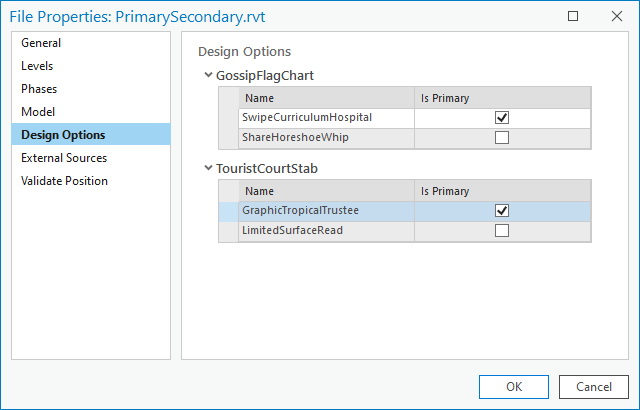This screenshot has height=410, width=640.
Task: Confirm with the OK button
Action: 513,386
